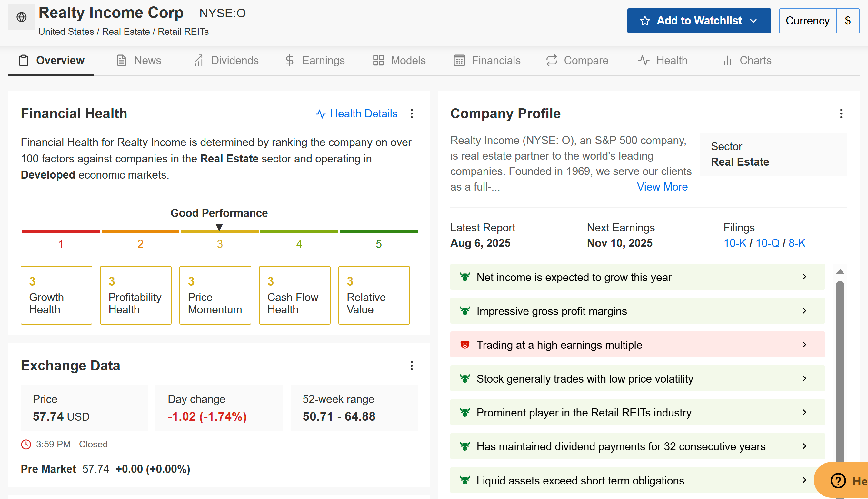Click the Health Details pulse icon
The height and width of the screenshot is (499, 868).
click(321, 114)
